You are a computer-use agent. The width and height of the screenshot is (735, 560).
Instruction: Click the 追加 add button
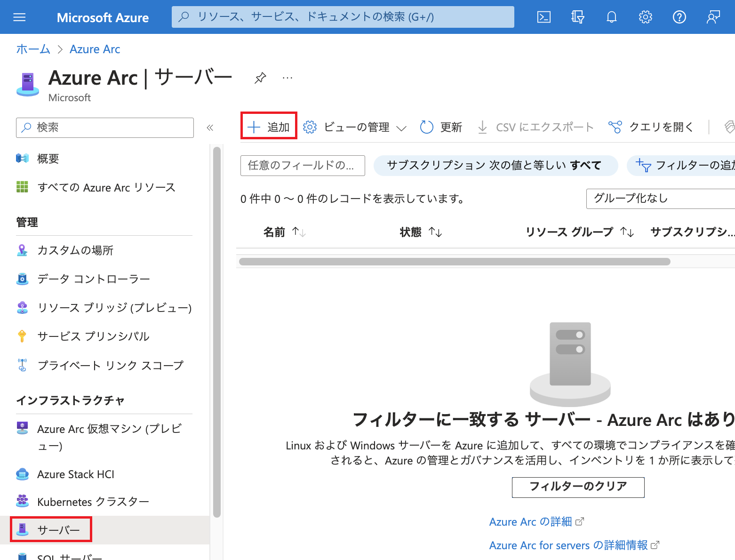click(x=269, y=127)
